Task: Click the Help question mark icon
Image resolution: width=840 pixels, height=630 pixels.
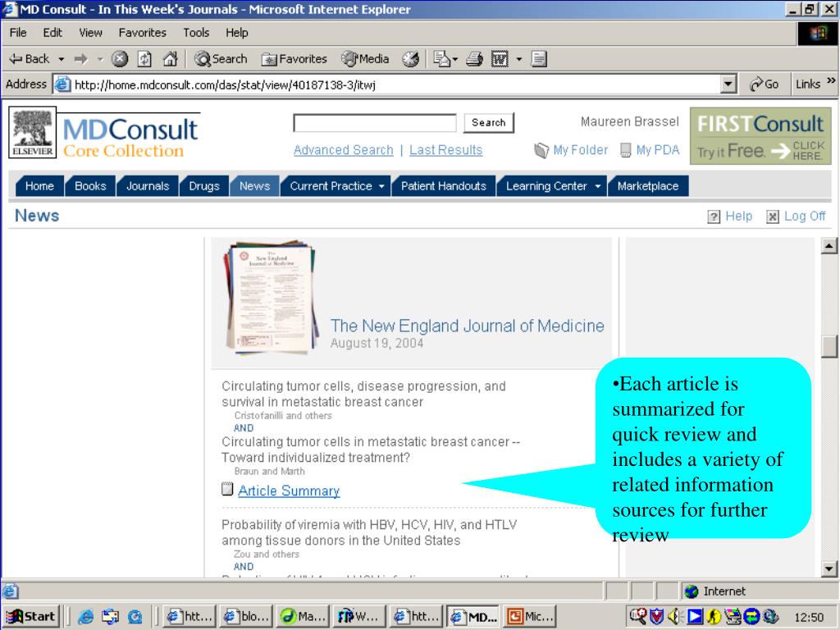Action: 714,217
